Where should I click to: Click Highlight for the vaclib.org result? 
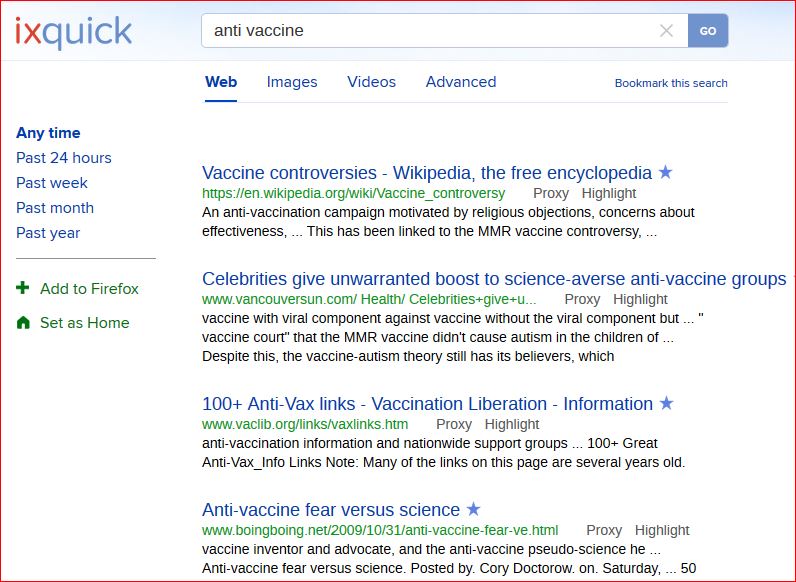pyautogui.click(x=512, y=425)
